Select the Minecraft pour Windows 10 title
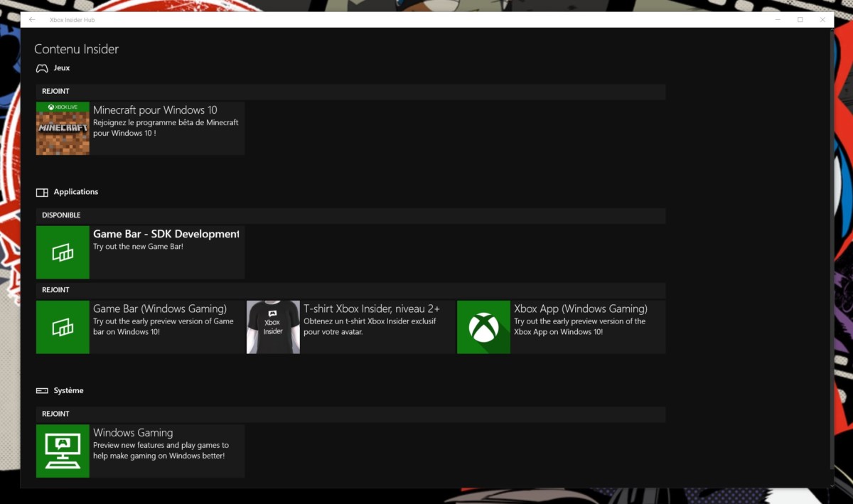Viewport: 853px width, 504px height. pyautogui.click(x=155, y=110)
